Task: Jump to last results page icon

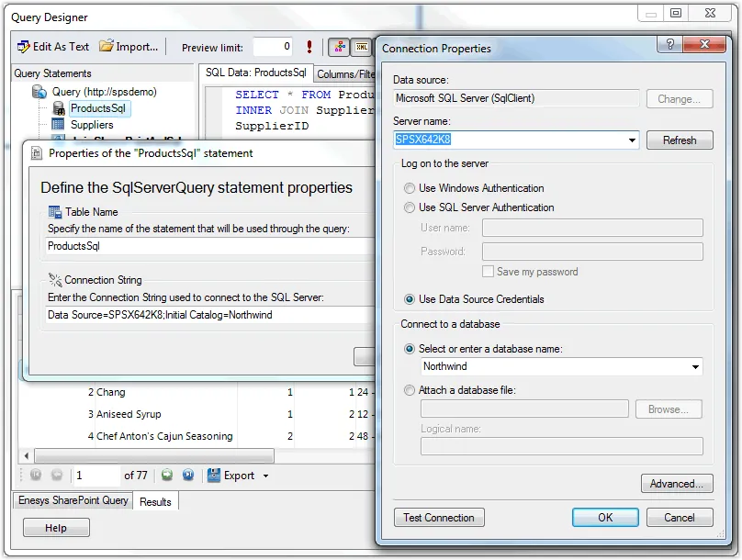Action: [x=188, y=476]
